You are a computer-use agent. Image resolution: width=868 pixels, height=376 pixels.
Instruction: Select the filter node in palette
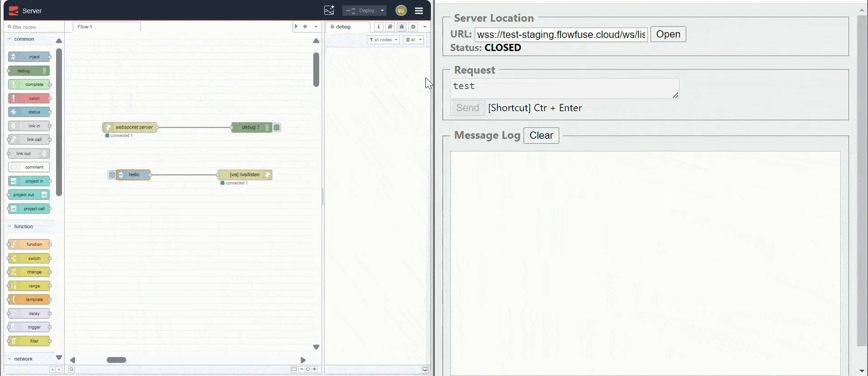(x=29, y=341)
